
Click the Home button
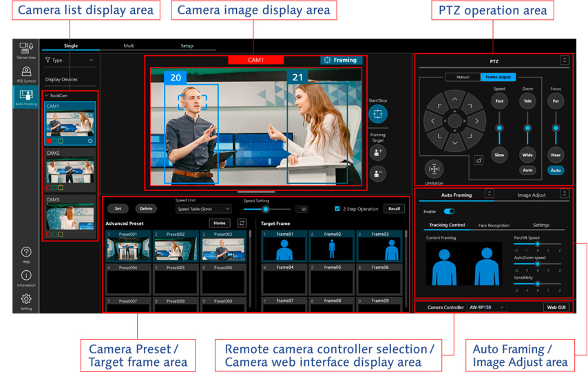click(220, 223)
